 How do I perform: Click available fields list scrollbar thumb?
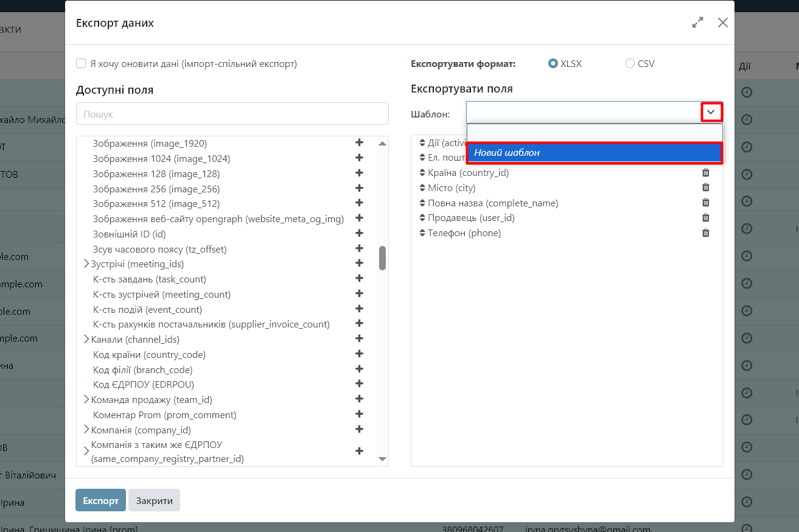382,257
